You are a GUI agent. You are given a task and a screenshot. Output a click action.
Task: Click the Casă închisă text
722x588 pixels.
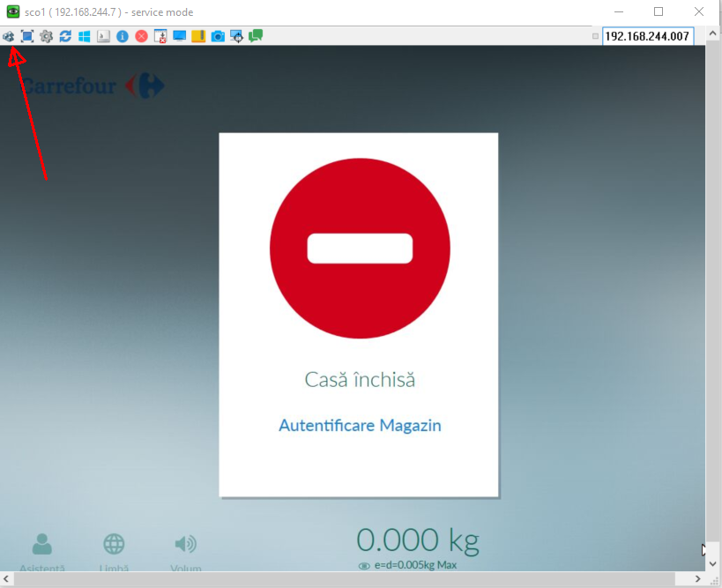click(360, 380)
